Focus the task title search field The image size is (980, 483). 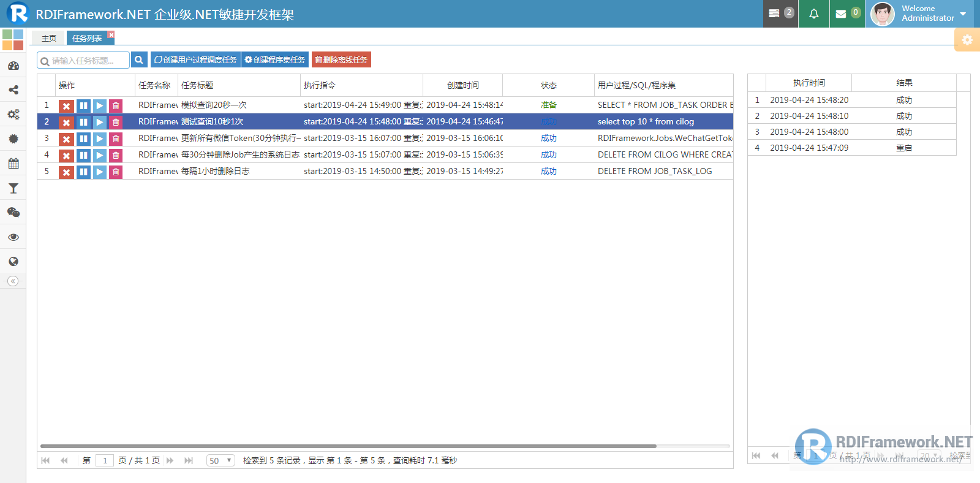click(83, 60)
